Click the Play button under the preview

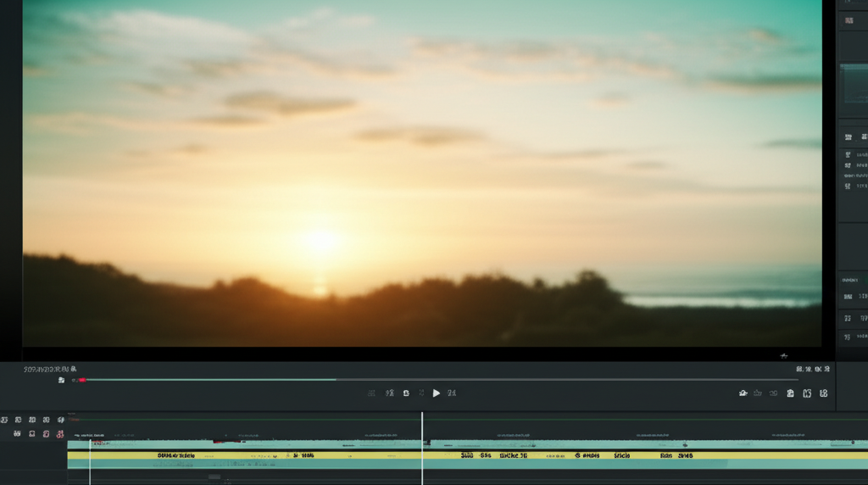[x=437, y=393]
